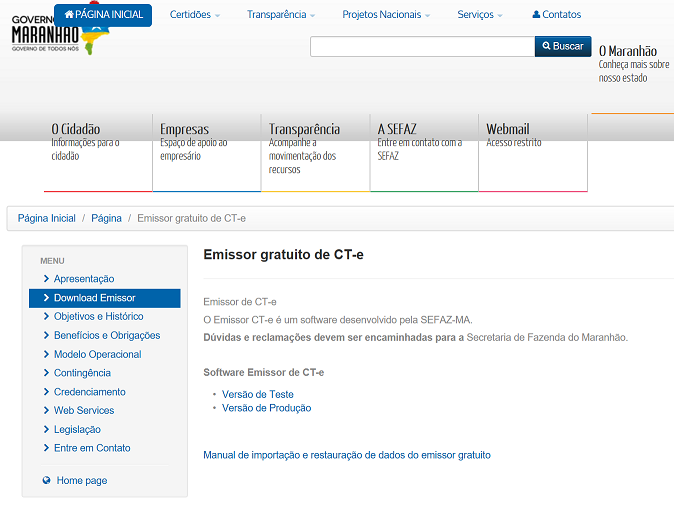674x509 pixels.
Task: Open the O Cidadão section tab
Action: pos(98,153)
